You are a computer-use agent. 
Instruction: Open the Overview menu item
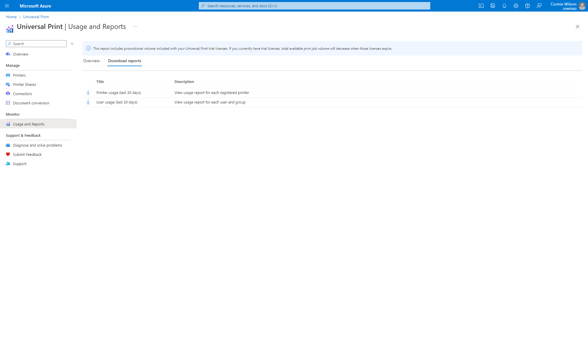point(20,54)
